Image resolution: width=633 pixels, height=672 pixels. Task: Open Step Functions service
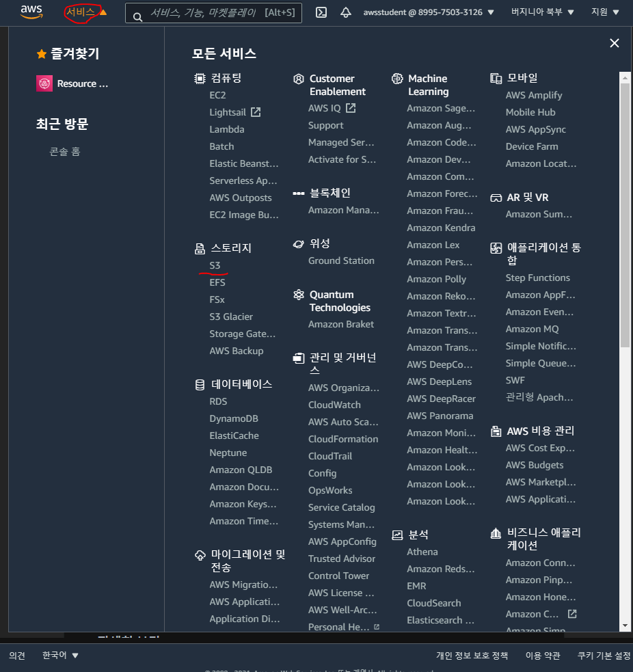tap(537, 278)
